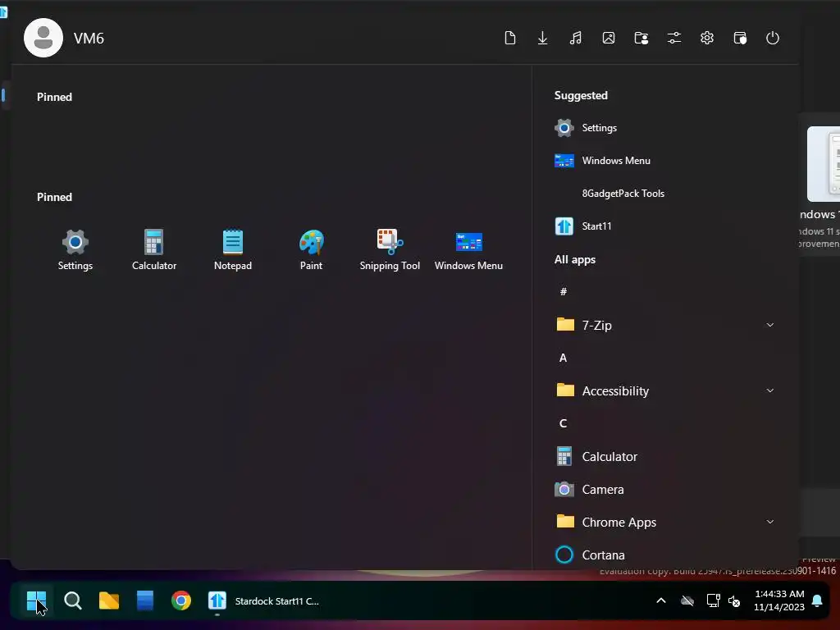Click the muted volume tray icon
This screenshot has height=630, width=840.
click(x=734, y=601)
